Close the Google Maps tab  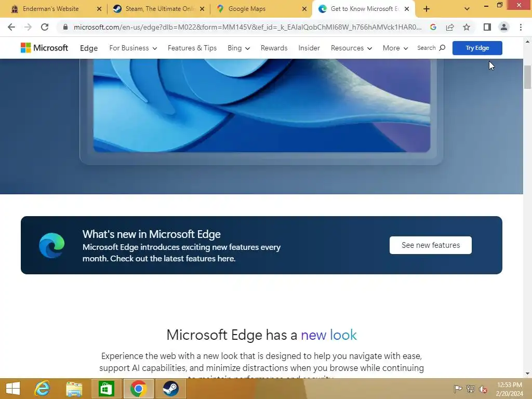pos(304,9)
